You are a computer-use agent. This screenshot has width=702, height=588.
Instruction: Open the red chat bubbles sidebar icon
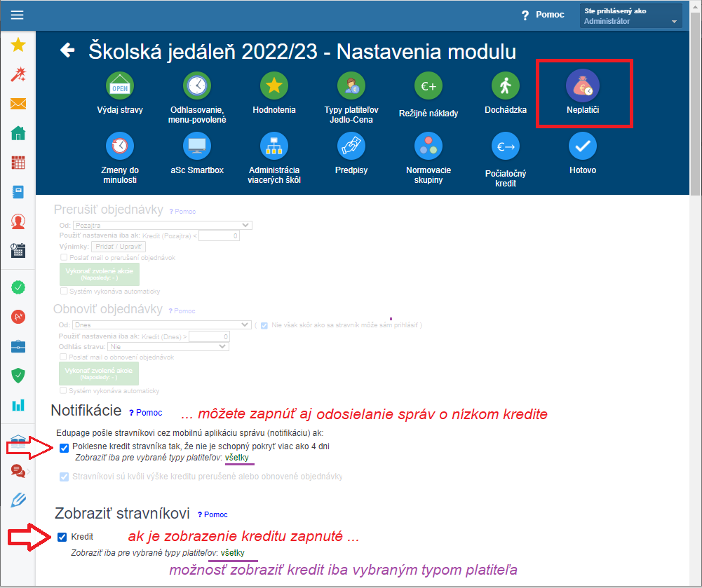(x=18, y=471)
